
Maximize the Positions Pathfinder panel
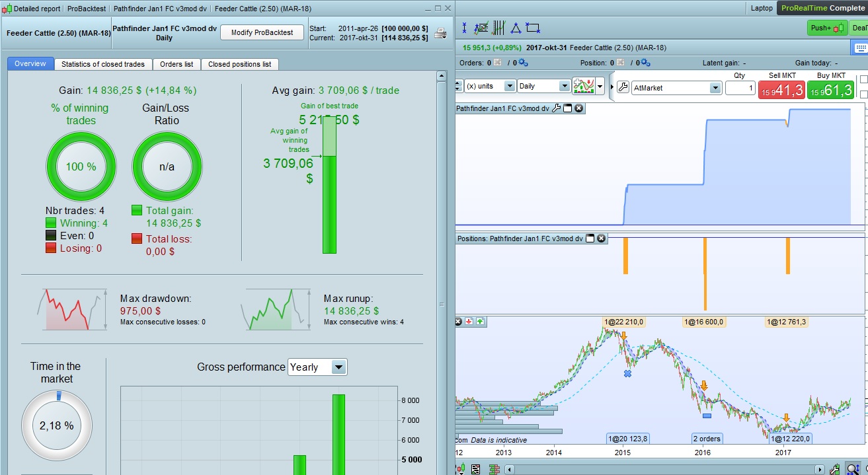coord(590,238)
